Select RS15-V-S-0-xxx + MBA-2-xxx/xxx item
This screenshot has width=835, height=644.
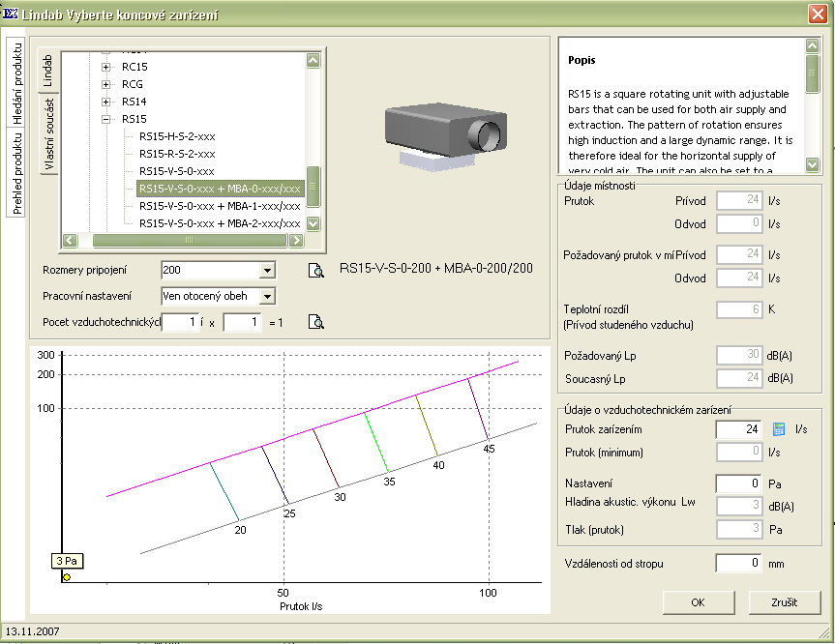point(220,224)
